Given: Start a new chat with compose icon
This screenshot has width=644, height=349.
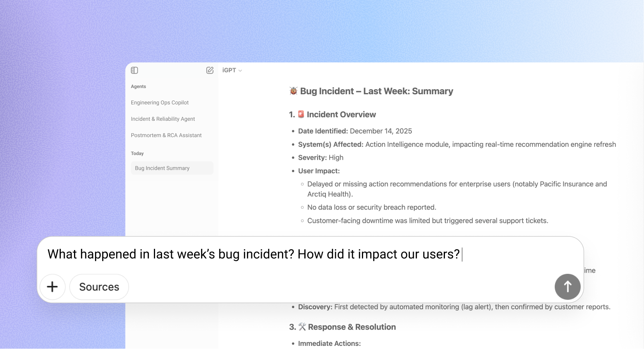Looking at the screenshot, I should click(x=210, y=71).
